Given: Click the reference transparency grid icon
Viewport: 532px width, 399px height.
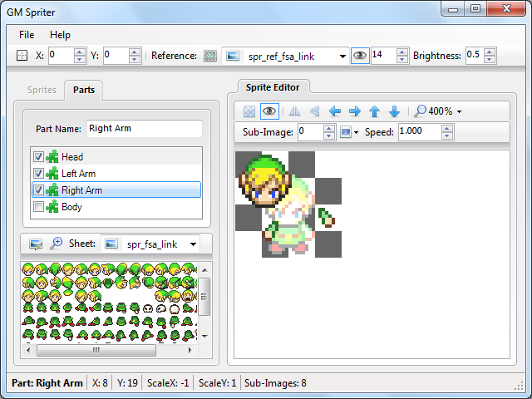Looking at the screenshot, I should [x=210, y=56].
